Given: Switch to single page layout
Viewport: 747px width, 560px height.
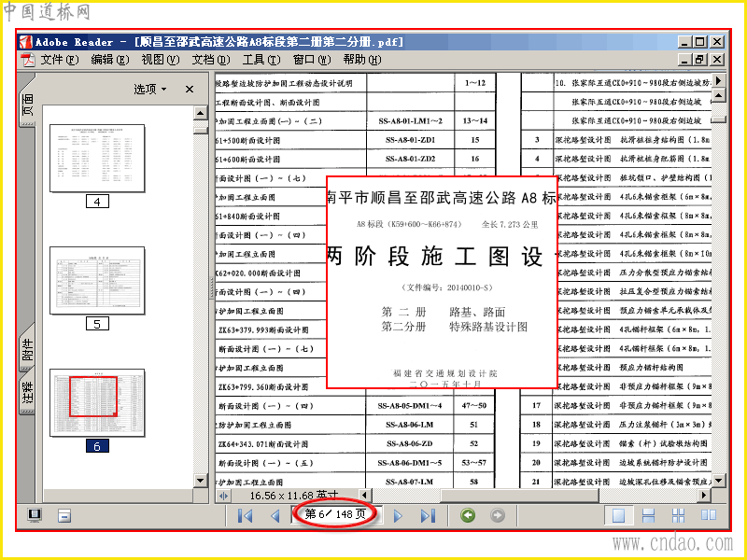Looking at the screenshot, I should coord(618,515).
